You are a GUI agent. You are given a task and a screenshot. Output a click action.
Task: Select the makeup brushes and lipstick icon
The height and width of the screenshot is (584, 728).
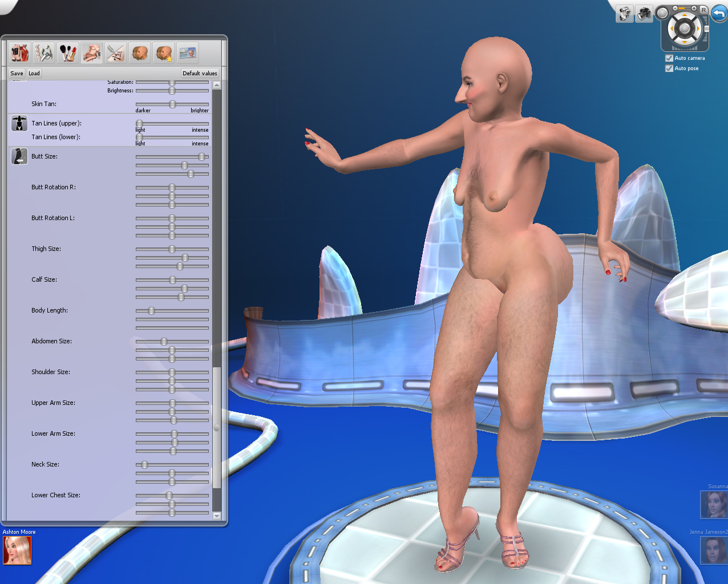click(67, 53)
